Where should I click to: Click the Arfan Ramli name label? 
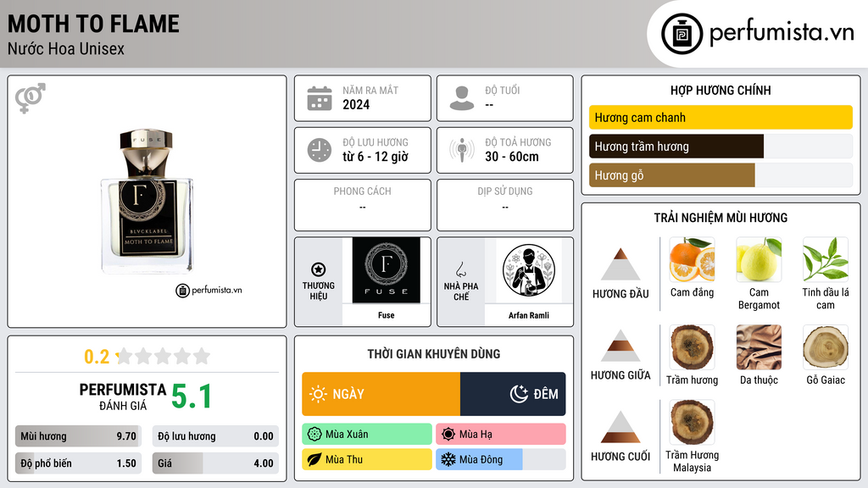[x=529, y=315]
